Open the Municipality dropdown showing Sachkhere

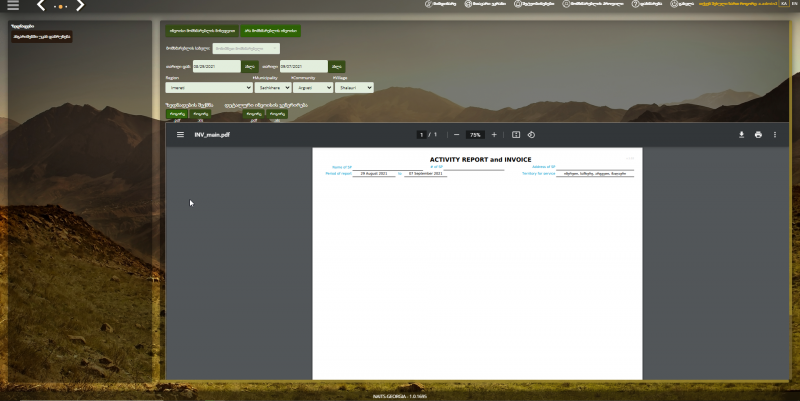point(273,88)
